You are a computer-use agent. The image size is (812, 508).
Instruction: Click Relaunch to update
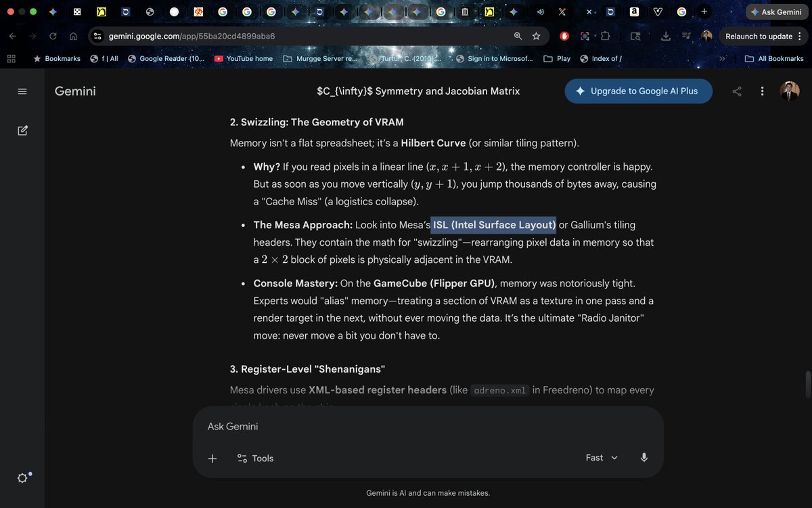coord(759,36)
